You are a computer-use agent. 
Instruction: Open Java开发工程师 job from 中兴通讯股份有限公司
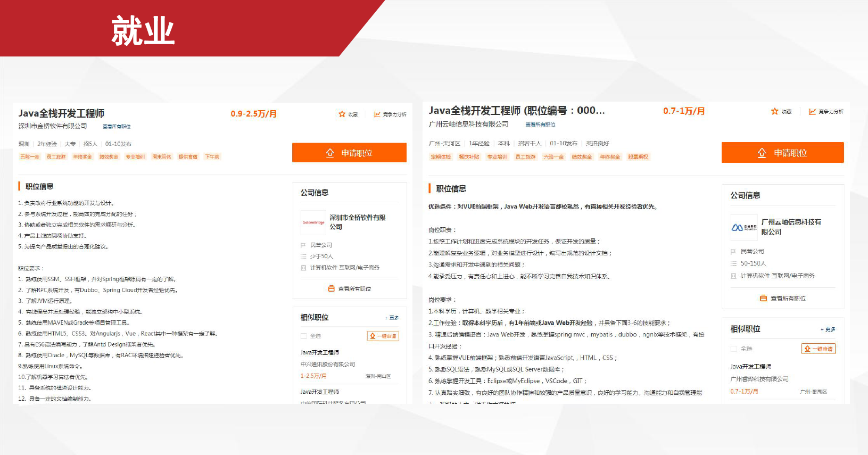[x=319, y=353]
